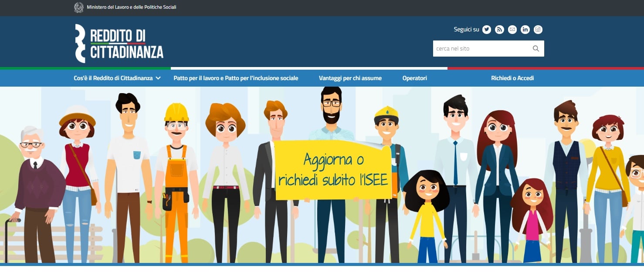
Task: Open the Twitter social link
Action: [487, 30]
